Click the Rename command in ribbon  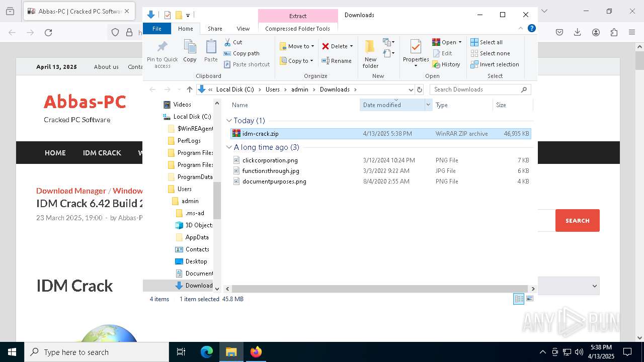[337, 61]
